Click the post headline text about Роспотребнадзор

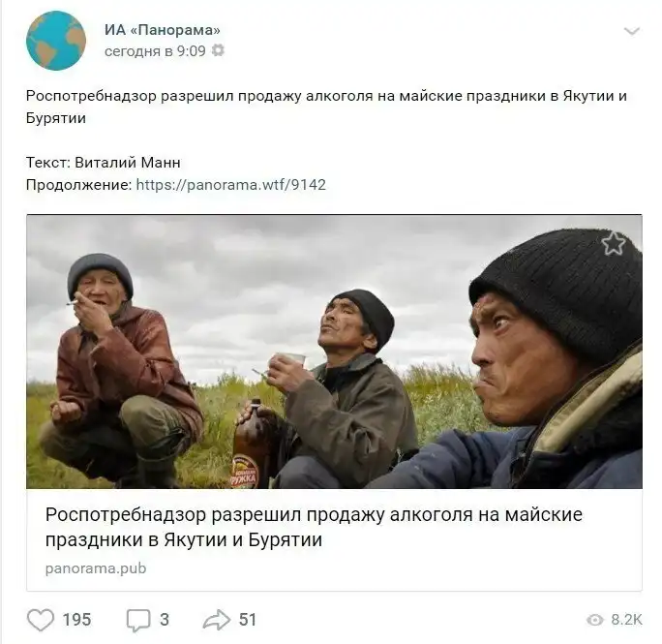[x=326, y=107]
